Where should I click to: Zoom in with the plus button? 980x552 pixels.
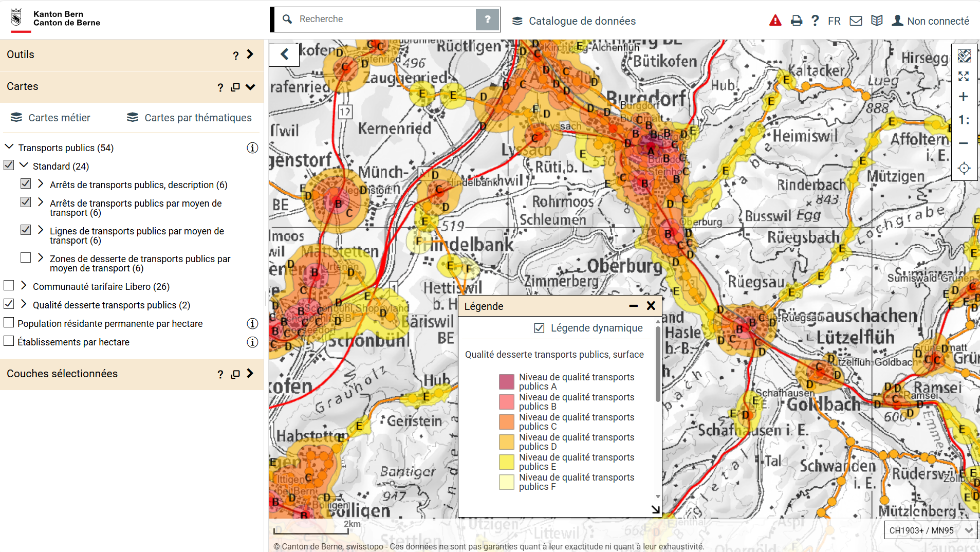tap(964, 97)
